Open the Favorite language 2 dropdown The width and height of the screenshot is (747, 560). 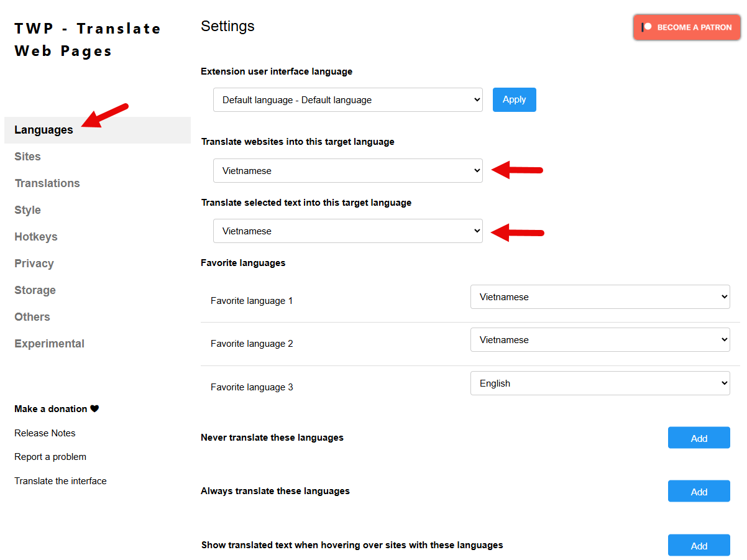(x=600, y=340)
